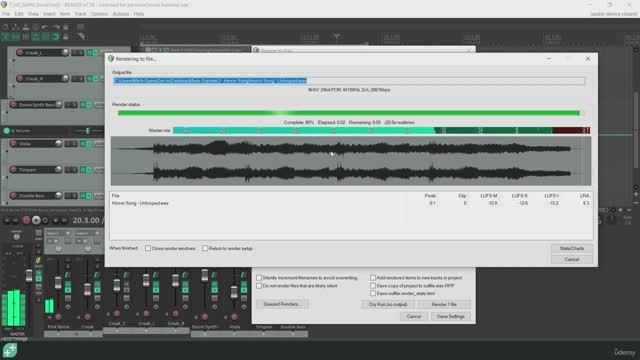Click the Volume envelope lane power icon
The width and height of the screenshot is (640, 360).
coord(7,131)
